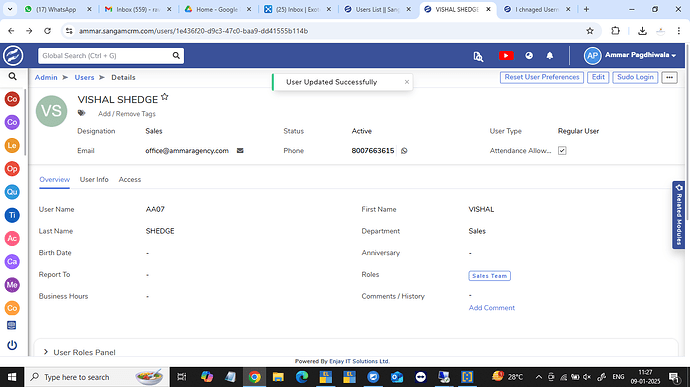
Task: Open the Qu module icon
Action: pos(12,192)
